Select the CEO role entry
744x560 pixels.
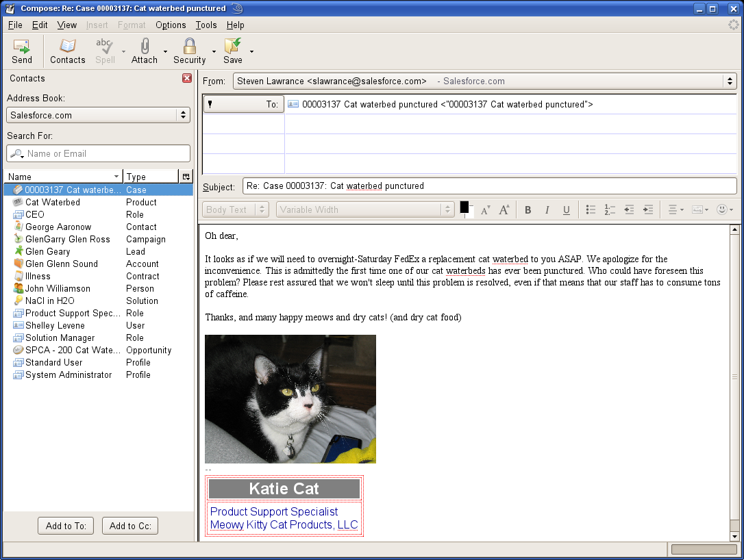[99, 214]
